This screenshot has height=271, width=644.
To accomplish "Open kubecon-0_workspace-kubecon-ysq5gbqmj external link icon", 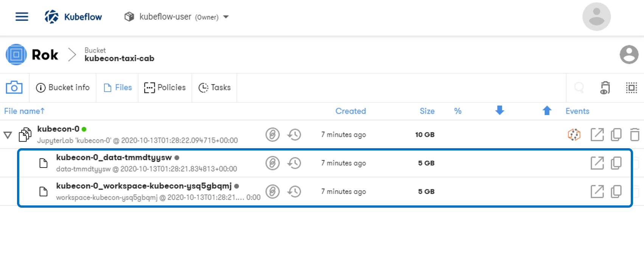I will coord(597,191).
